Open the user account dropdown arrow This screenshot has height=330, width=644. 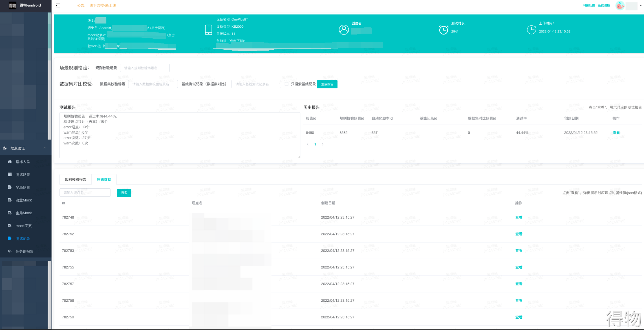[x=640, y=6]
